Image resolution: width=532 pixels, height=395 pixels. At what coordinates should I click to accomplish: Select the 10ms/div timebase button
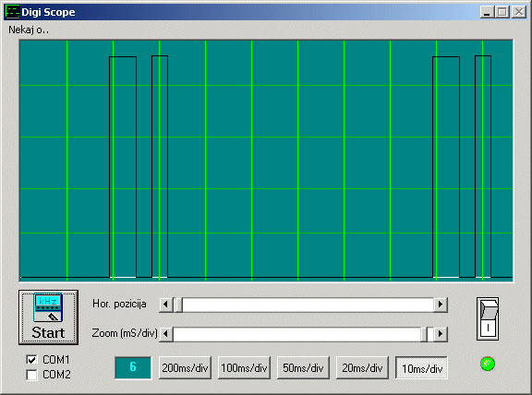tap(421, 368)
